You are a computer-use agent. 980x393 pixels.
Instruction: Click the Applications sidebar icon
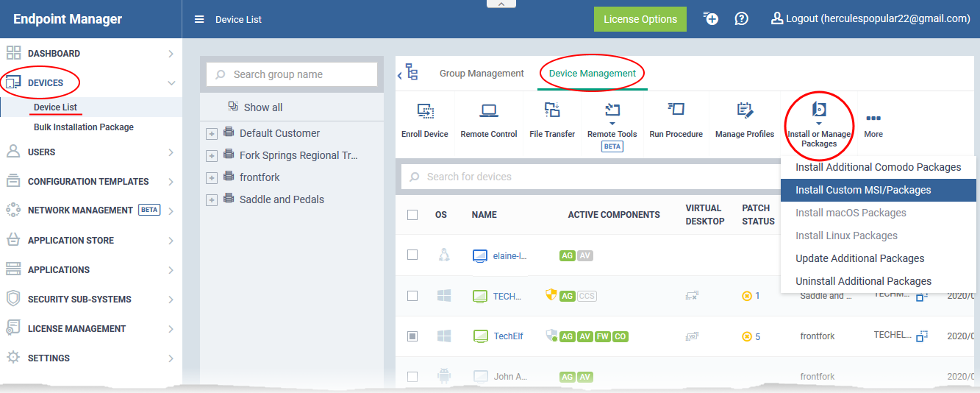click(x=13, y=269)
